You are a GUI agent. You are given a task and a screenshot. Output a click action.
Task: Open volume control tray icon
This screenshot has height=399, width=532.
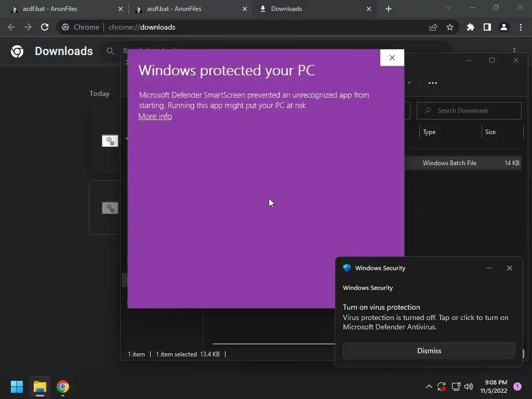pyautogui.click(x=469, y=387)
